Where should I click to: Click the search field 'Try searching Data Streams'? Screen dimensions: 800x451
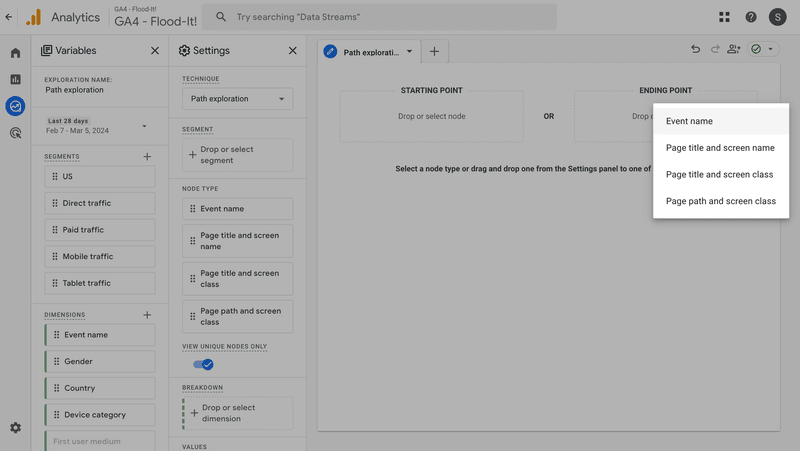pyautogui.click(x=379, y=17)
